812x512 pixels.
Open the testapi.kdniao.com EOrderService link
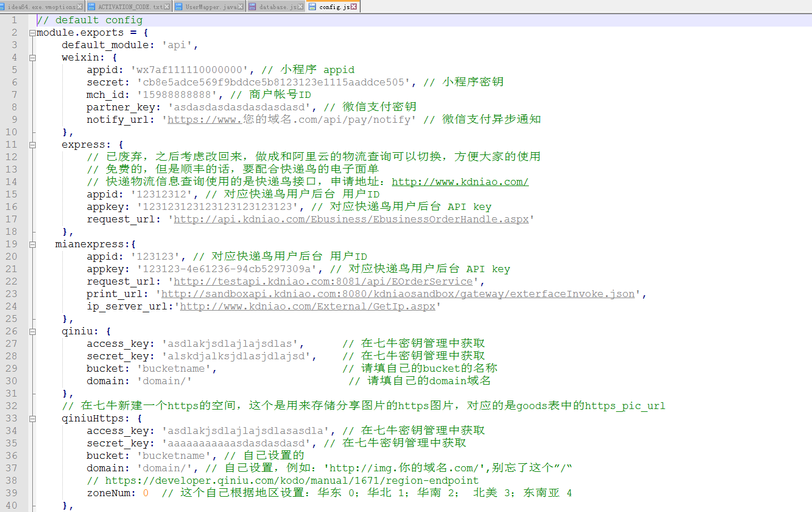click(x=323, y=281)
